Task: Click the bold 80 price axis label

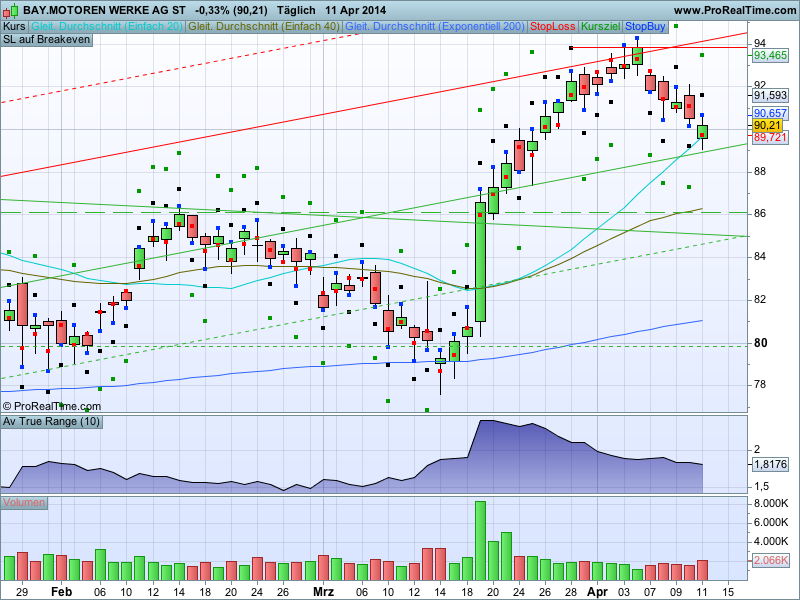Action: [761, 343]
